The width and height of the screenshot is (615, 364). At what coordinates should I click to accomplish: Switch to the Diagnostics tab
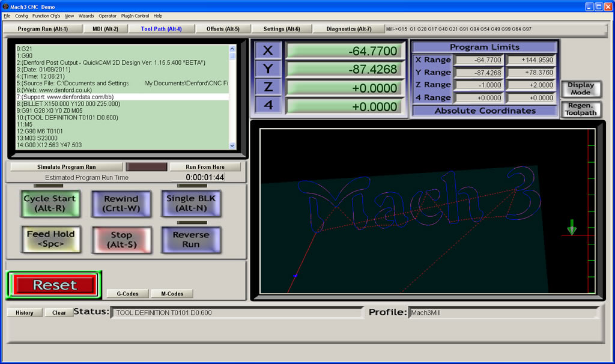(x=349, y=29)
